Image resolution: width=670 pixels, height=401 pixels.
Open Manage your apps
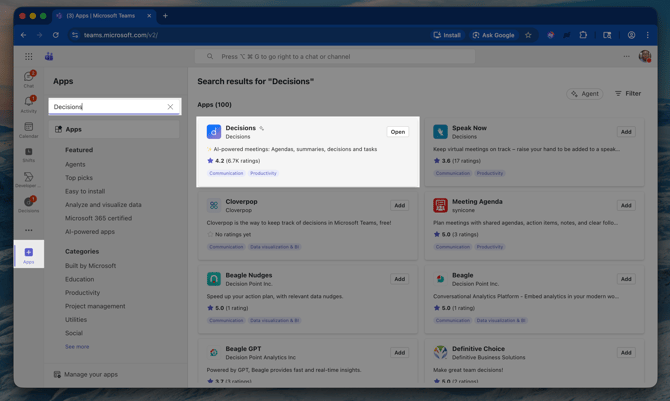point(91,374)
